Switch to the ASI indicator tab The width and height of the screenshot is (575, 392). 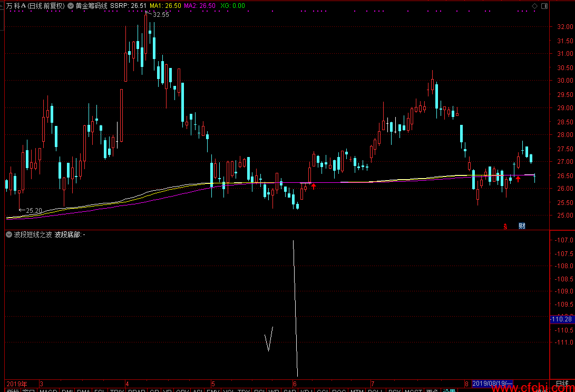click(x=198, y=390)
